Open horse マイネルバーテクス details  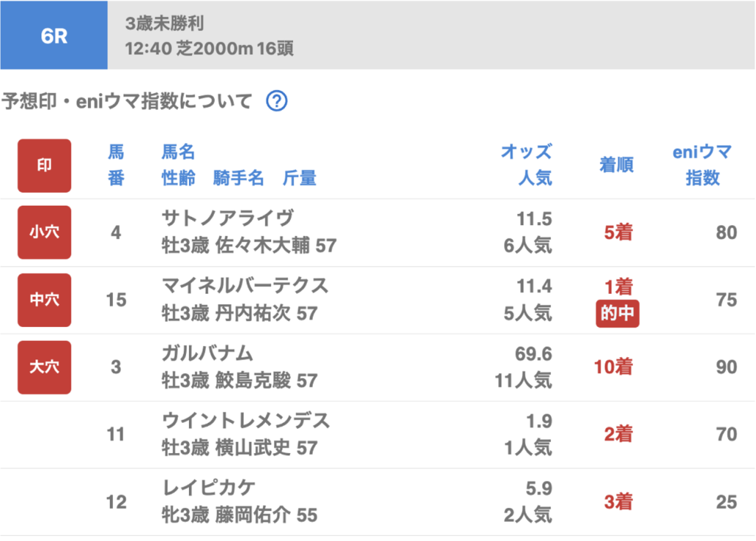pos(245,286)
